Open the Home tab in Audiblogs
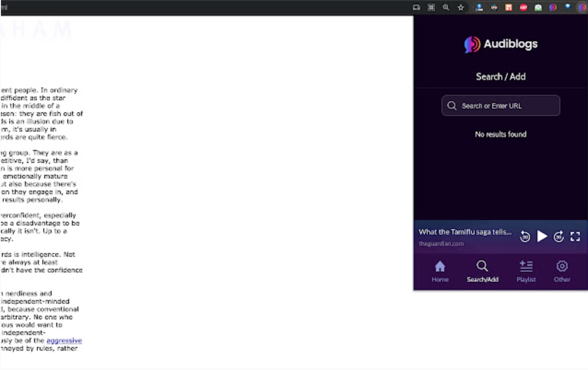 coord(440,272)
